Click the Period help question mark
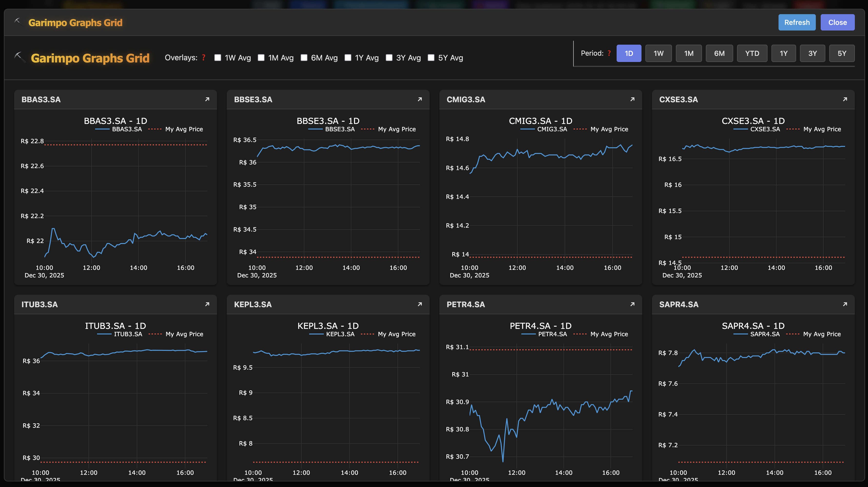The height and width of the screenshot is (487, 868). click(609, 53)
